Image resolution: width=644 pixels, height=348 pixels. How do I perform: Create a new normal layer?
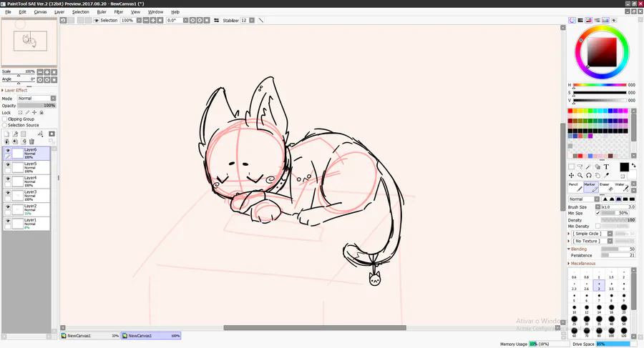point(6,134)
